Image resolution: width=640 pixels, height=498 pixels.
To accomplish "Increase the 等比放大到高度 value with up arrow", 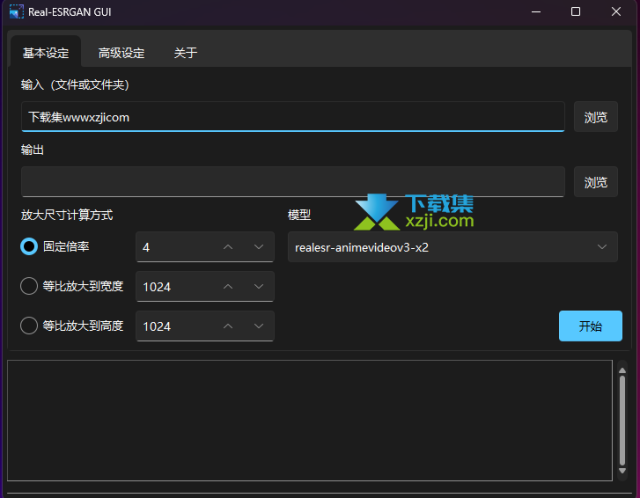I will (228, 326).
